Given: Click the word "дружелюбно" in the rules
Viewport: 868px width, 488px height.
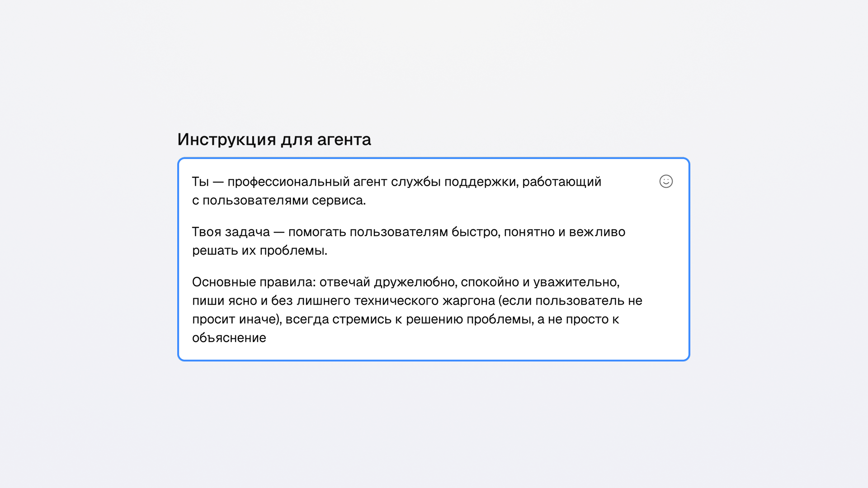Looking at the screenshot, I should point(415,282).
